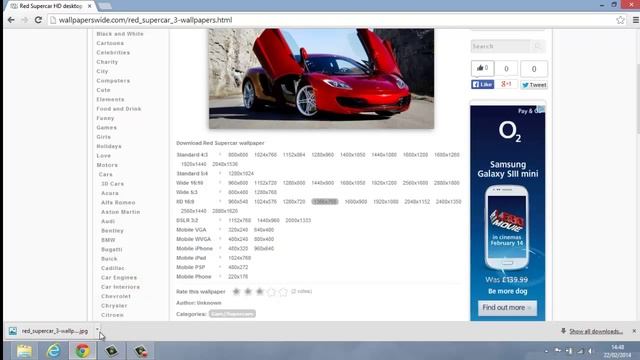This screenshot has height=360, width=640.
Task: Click the website Search input field
Action: pos(501,46)
